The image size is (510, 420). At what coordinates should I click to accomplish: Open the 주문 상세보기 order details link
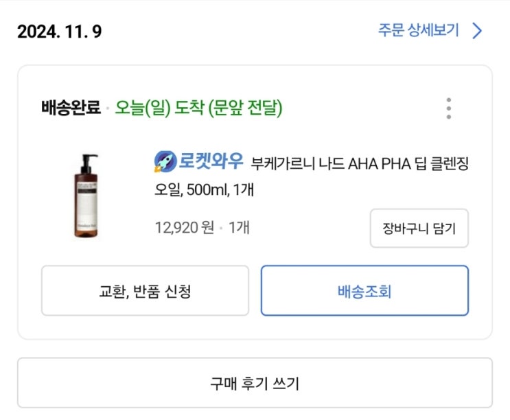coord(418,31)
